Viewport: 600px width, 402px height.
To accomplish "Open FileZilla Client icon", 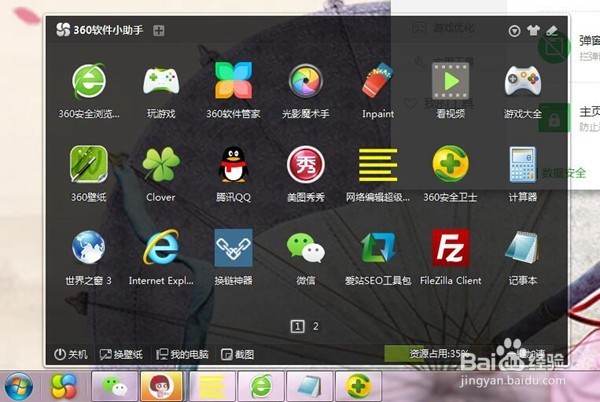I will (450, 248).
